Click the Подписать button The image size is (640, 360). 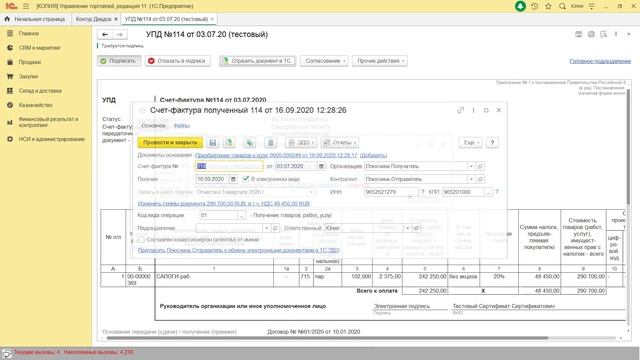119,61
